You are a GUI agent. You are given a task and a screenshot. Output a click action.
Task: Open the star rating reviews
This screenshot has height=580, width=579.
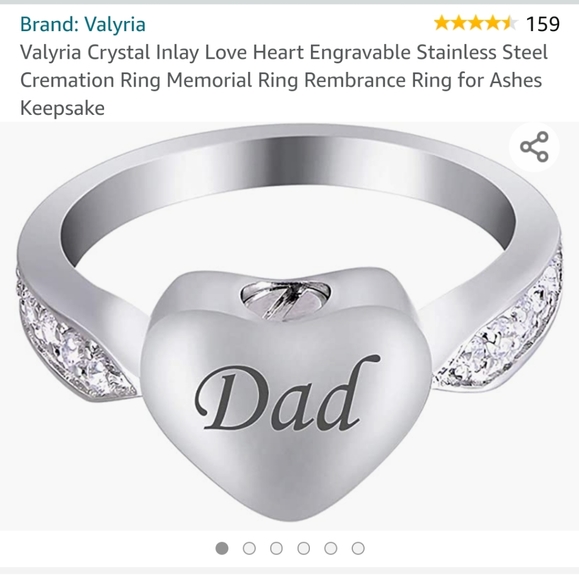476,23
